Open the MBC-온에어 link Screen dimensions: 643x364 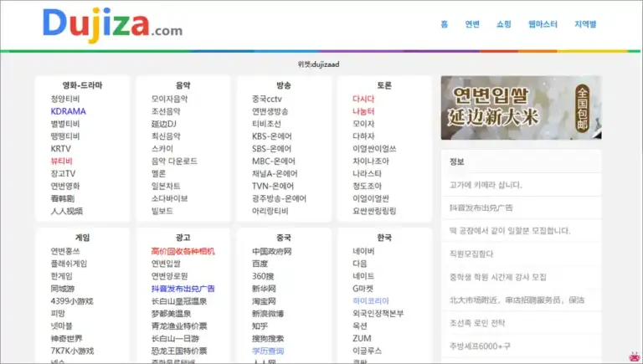pyautogui.click(x=274, y=161)
